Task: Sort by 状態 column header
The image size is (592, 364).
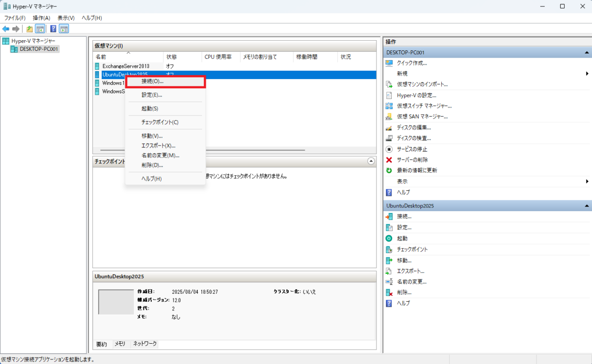Action: click(183, 57)
